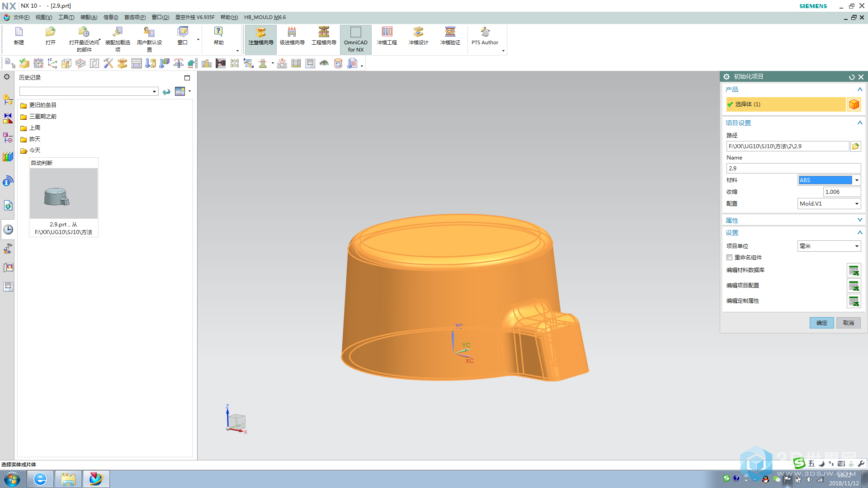Click 编辑材料数据库 spreadsheet icon
This screenshot has height=488, width=868.
854,270
